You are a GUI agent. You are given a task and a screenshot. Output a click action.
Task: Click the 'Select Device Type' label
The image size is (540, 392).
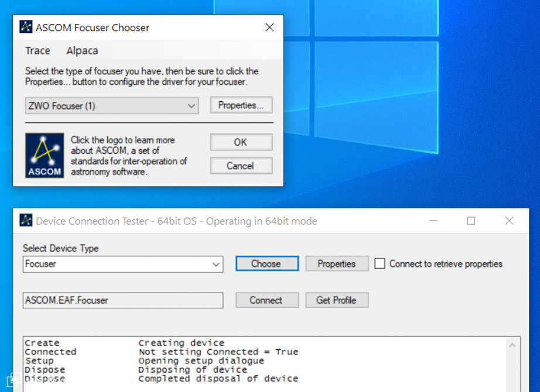[60, 248]
